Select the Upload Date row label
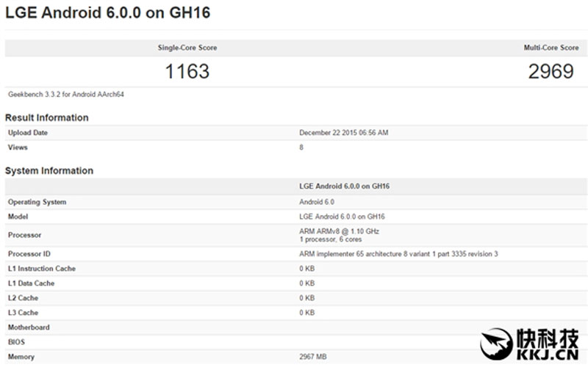This screenshot has height=370, width=588. point(28,133)
